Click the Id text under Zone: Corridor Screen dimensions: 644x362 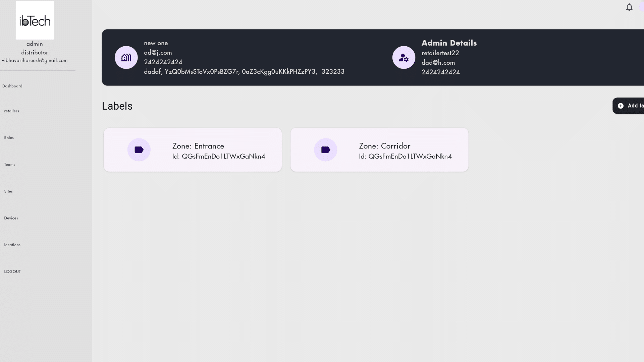tap(406, 157)
